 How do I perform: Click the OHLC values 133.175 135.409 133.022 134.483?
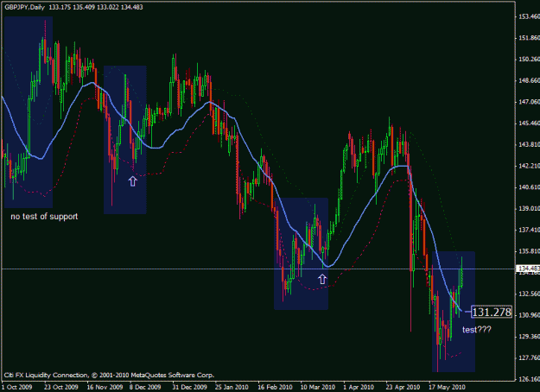pyautogui.click(x=96, y=7)
